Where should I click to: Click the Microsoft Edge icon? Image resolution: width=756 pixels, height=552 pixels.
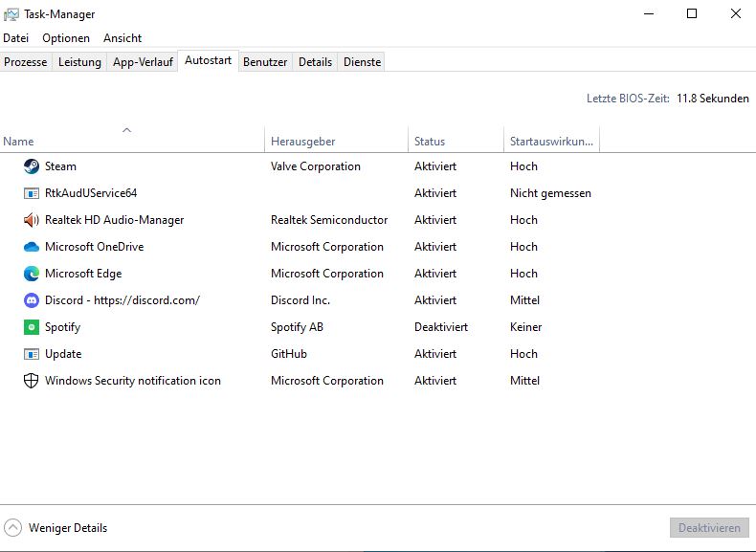pos(32,274)
